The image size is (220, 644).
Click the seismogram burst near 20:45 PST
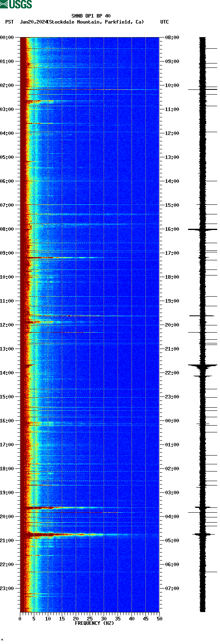[x=203, y=534]
